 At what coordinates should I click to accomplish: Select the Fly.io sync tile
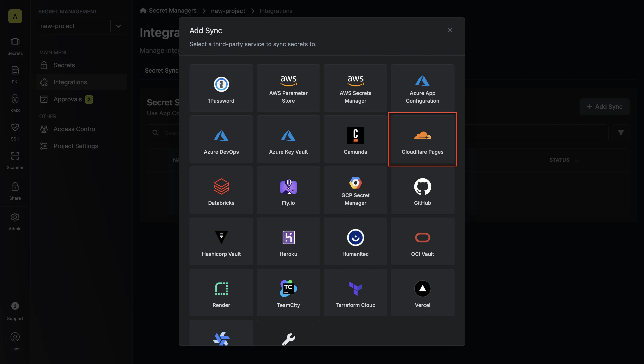pos(288,190)
